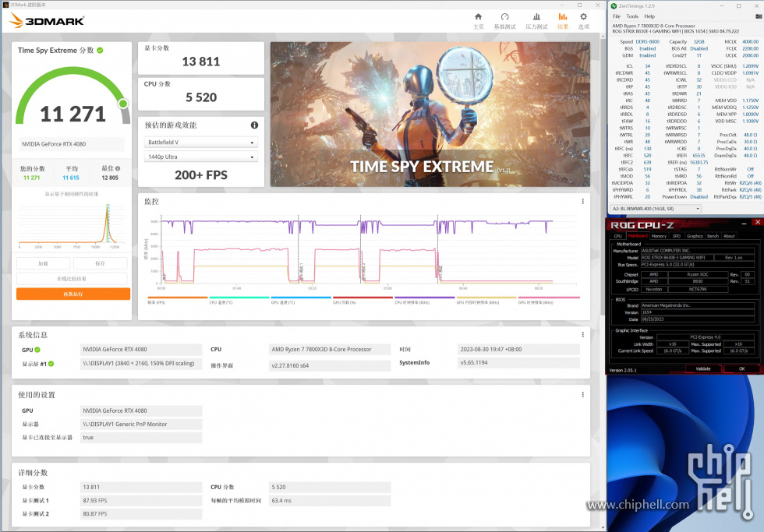Click the CPU 分数 5 520 score card
Screen dimensions: 764x532
[x=201, y=94]
